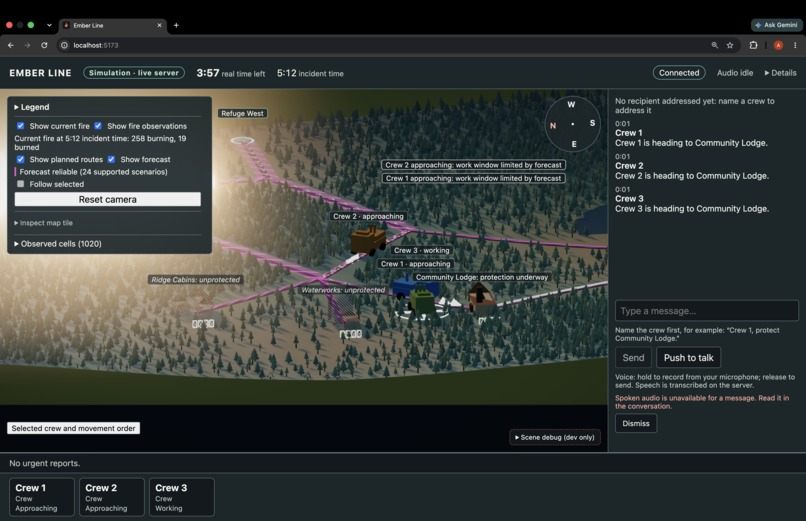Open a new browser tab
The height and width of the screenshot is (521, 806).
(x=176, y=25)
